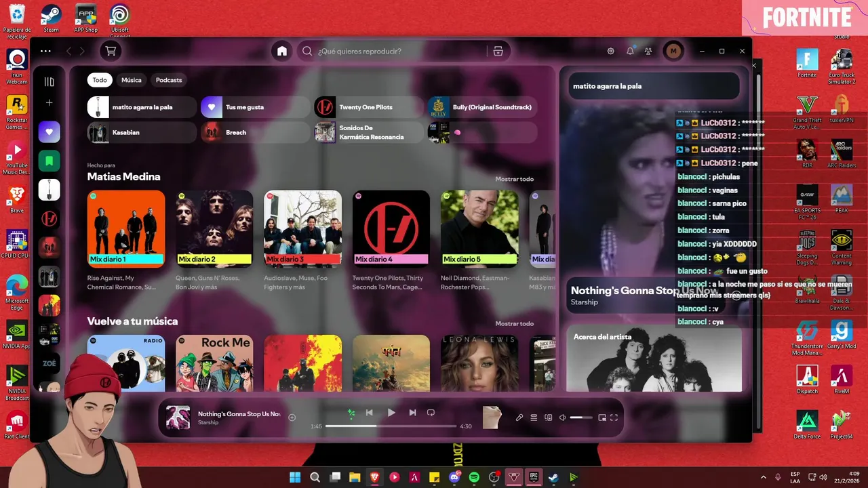Screen dimensions: 868x488
Task: Open the Radio card in Vuelve a tu música
Action: coord(126,363)
